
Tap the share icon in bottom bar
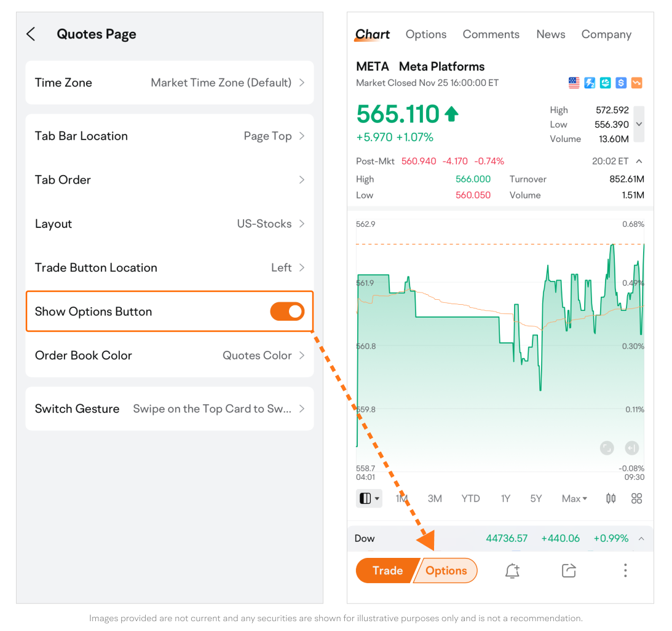click(569, 571)
